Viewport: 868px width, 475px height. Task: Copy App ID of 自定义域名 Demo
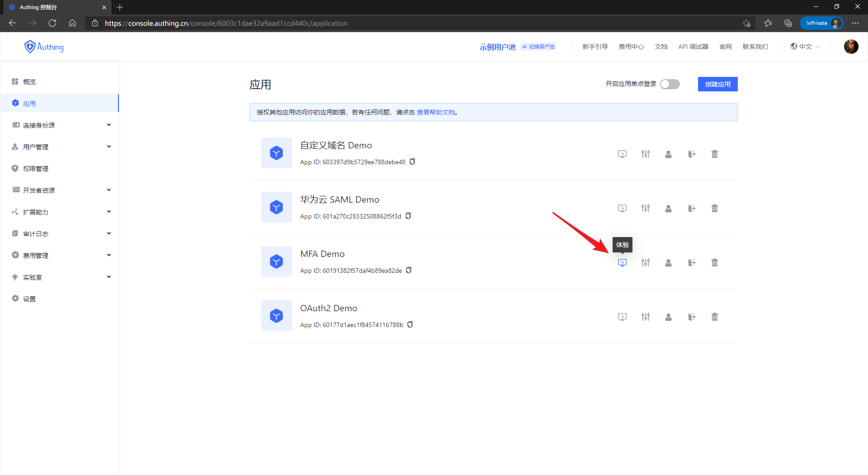click(x=412, y=162)
